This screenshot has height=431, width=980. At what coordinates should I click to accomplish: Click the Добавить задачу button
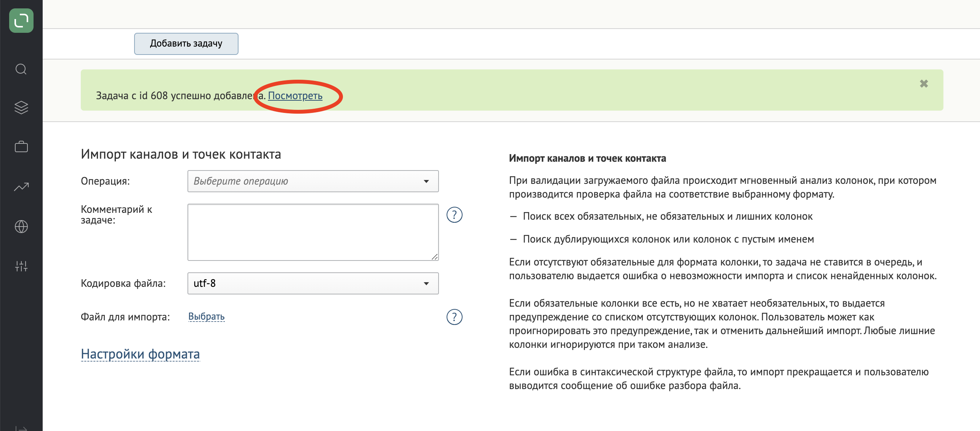[186, 43]
